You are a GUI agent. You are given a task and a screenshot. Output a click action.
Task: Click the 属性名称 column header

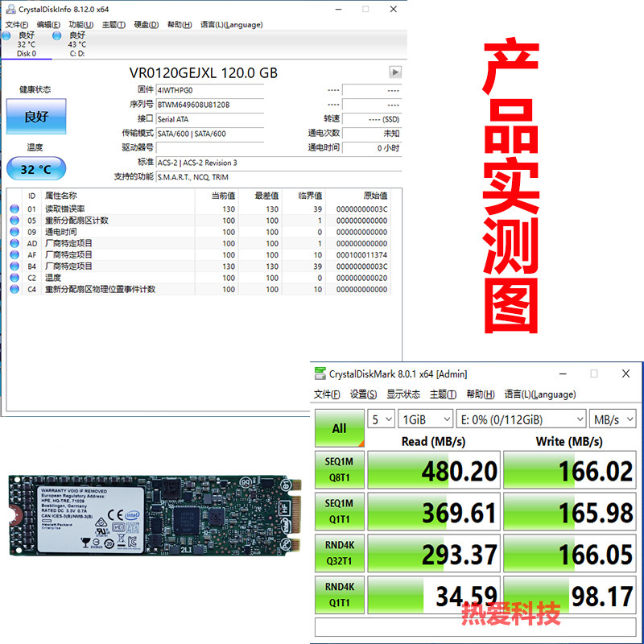click(118, 196)
